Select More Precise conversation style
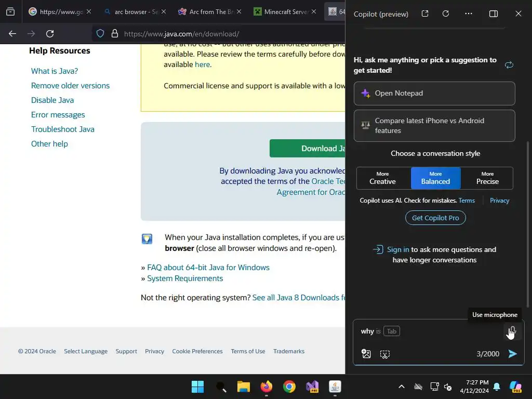 [x=487, y=178]
